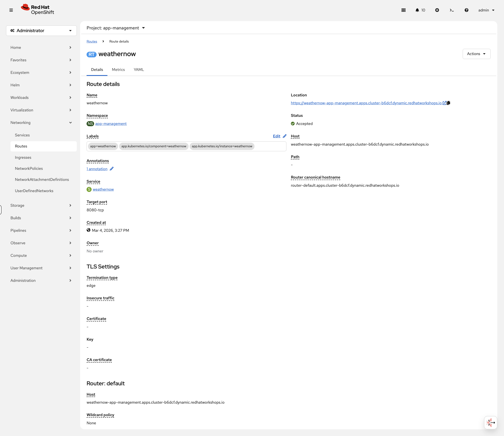This screenshot has width=504, height=436.
Task: Click the Red Hat OpenShift logo
Action: tap(38, 10)
